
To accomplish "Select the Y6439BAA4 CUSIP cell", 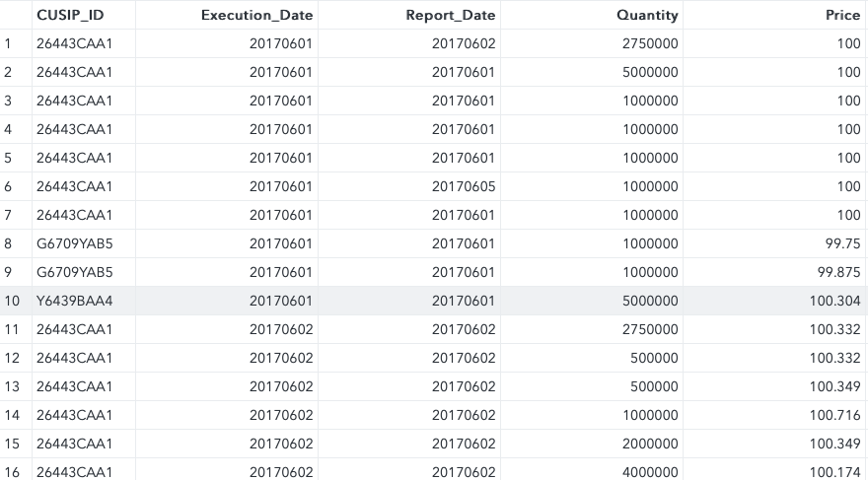I will coord(75,302).
